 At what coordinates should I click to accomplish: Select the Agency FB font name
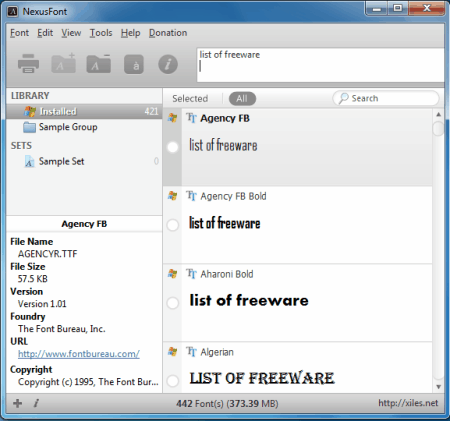pyautogui.click(x=225, y=118)
